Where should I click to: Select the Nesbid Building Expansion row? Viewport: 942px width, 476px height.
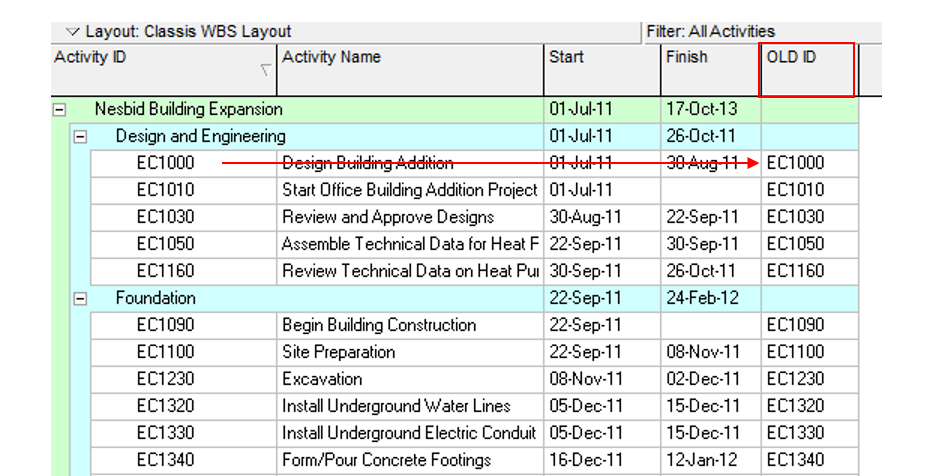pyautogui.click(x=455, y=109)
